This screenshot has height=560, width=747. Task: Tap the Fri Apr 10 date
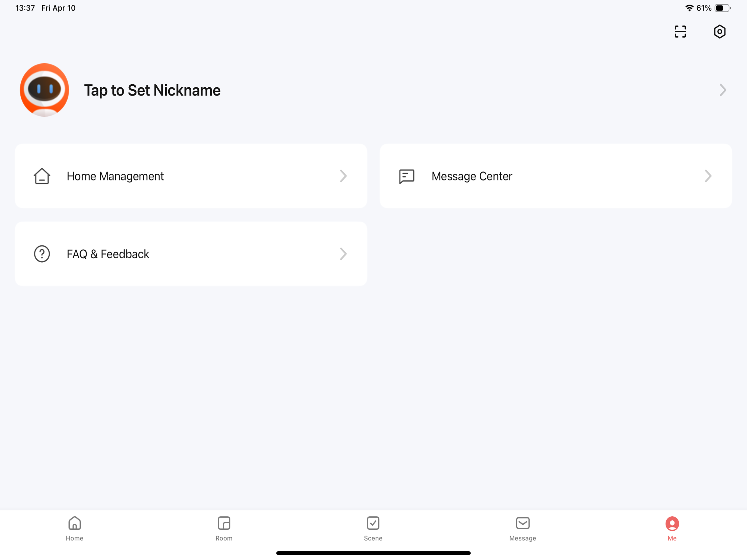pyautogui.click(x=58, y=8)
